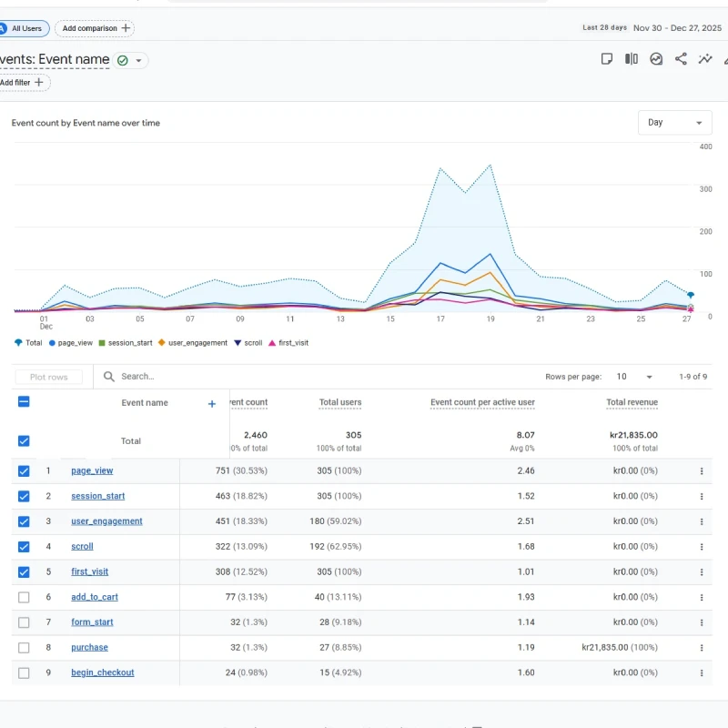Check the add_to_cart row checkbox
The height and width of the screenshot is (728, 728).
tap(24, 597)
